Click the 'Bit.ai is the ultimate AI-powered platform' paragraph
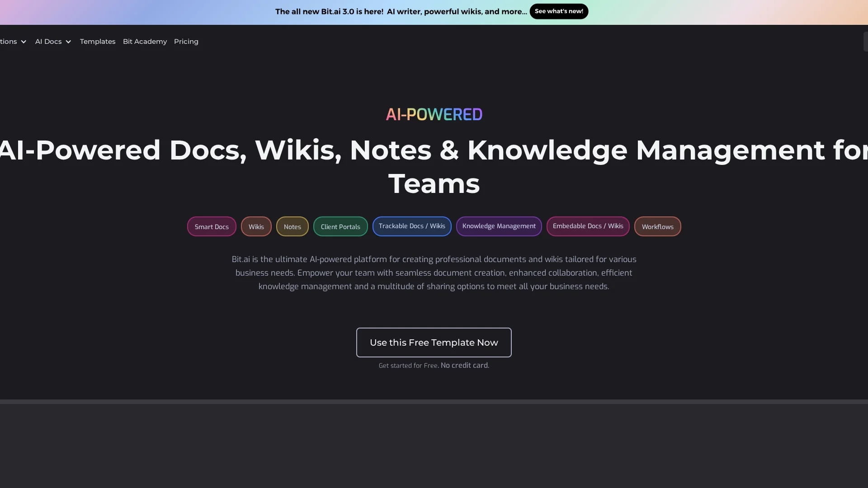This screenshot has height=488, width=868. pos(434,273)
